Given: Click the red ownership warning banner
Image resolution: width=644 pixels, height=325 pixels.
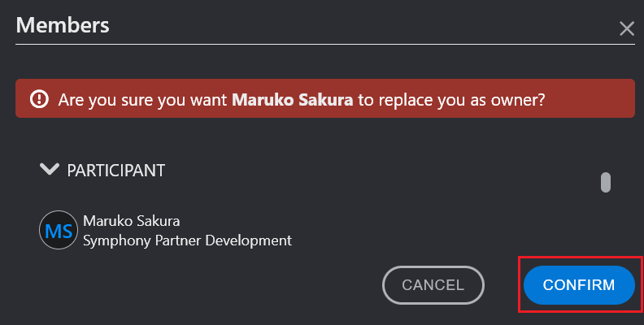Looking at the screenshot, I should [325, 98].
